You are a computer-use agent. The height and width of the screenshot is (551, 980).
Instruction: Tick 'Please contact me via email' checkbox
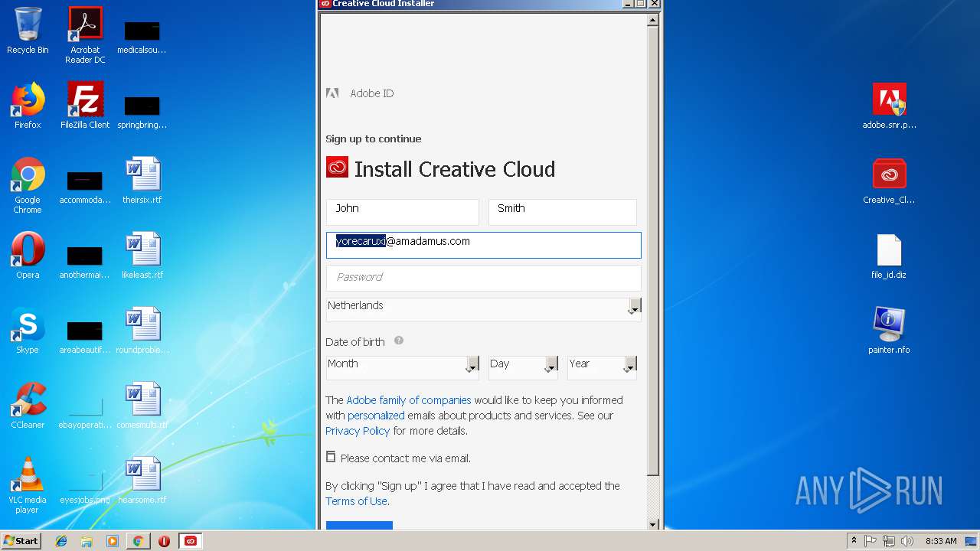click(331, 457)
